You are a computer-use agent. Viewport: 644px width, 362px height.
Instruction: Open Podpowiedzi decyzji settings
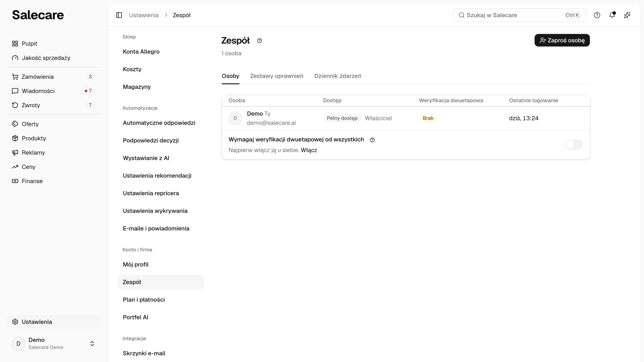coord(161,140)
